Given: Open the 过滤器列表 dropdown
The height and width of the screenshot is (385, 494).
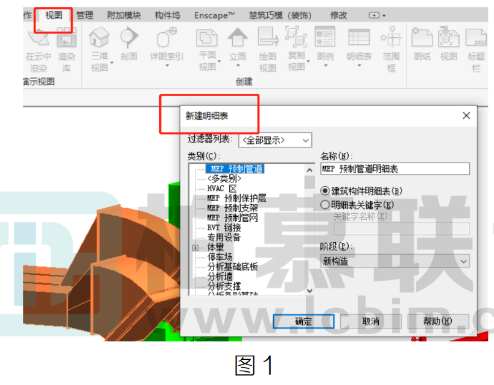Looking at the screenshot, I should click(275, 140).
